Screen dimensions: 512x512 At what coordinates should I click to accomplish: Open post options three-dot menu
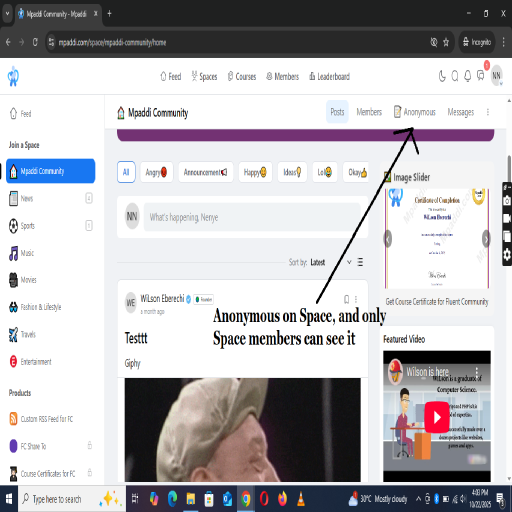click(x=356, y=299)
